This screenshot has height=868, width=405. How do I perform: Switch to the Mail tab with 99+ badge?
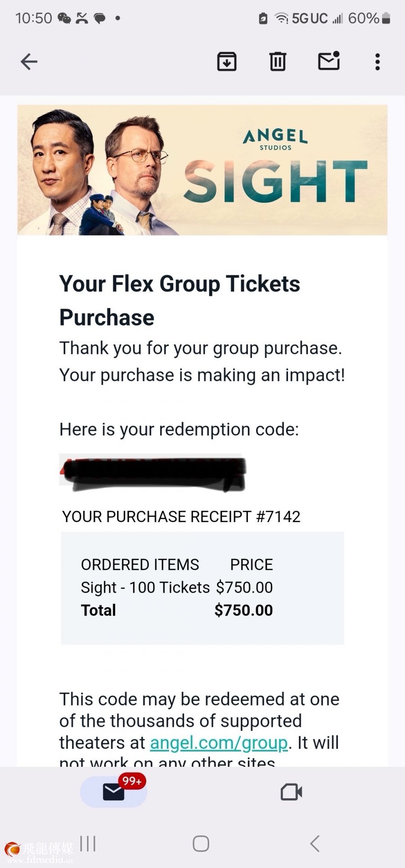[114, 792]
